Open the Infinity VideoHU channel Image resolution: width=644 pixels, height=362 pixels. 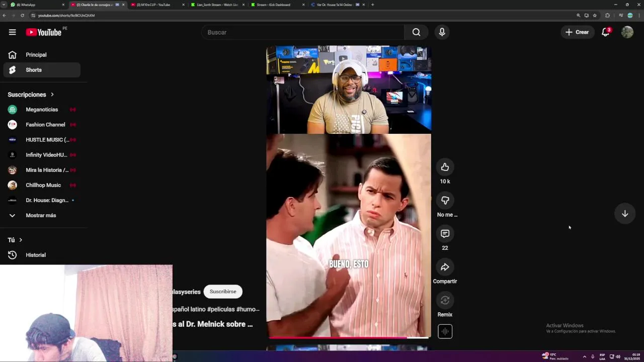coord(42,155)
